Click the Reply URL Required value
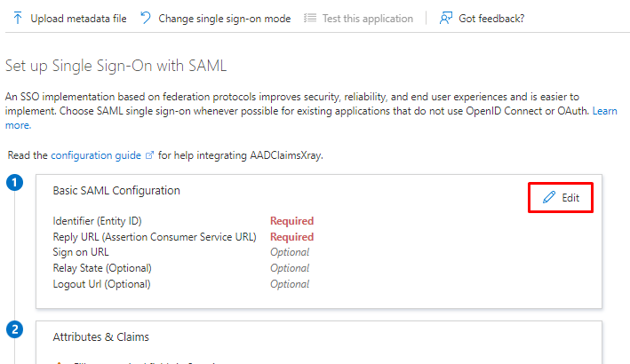The width and height of the screenshot is (630, 364). pos(291,237)
